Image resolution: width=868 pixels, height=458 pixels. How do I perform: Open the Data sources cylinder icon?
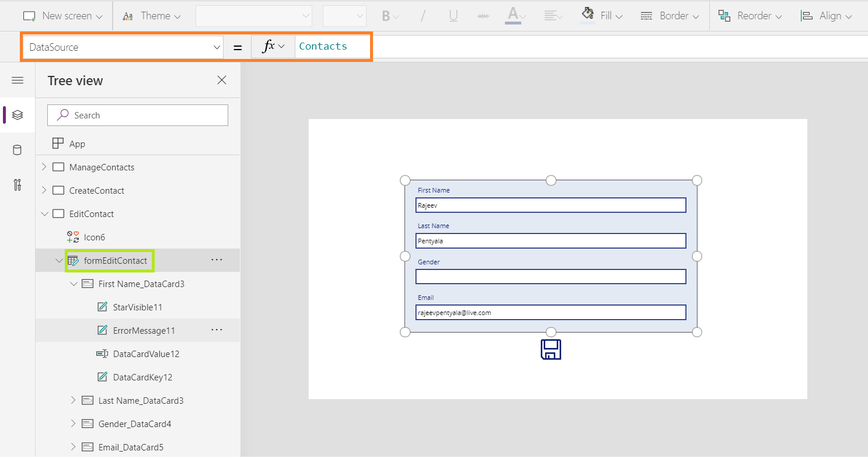[18, 150]
